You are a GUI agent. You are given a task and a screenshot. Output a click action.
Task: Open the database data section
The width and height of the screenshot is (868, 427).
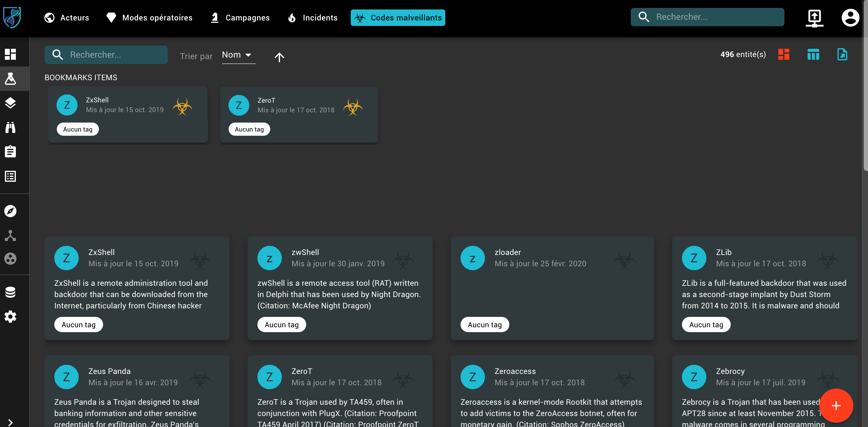(x=10, y=292)
